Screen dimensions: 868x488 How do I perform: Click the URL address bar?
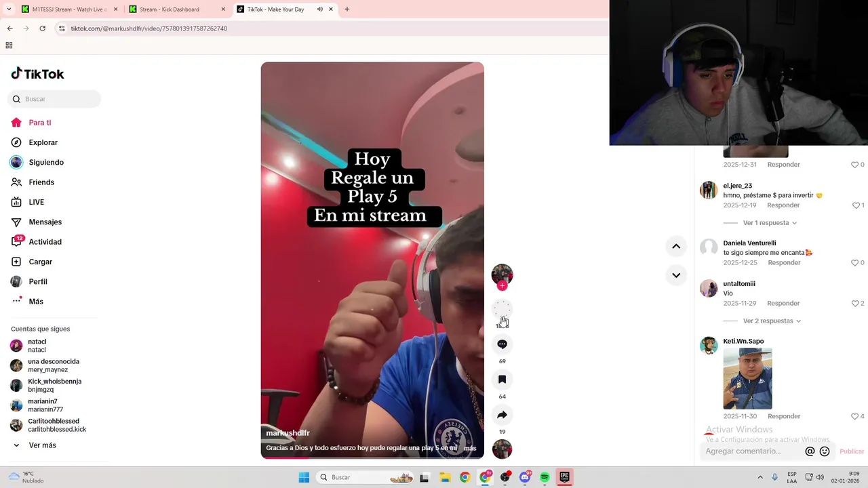(332, 28)
